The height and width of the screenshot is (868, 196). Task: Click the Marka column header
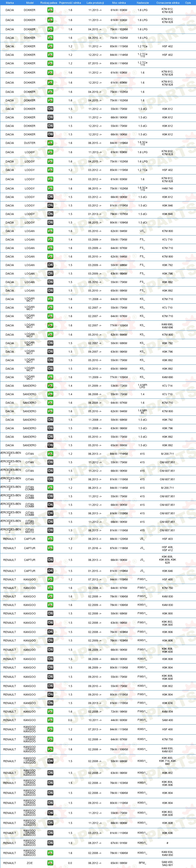click(x=10, y=3)
